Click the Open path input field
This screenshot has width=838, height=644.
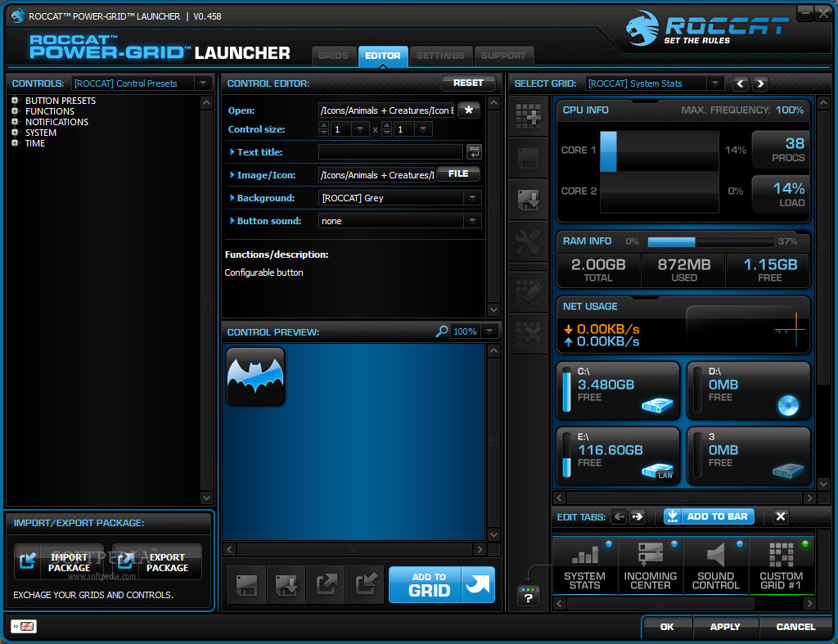pos(386,110)
